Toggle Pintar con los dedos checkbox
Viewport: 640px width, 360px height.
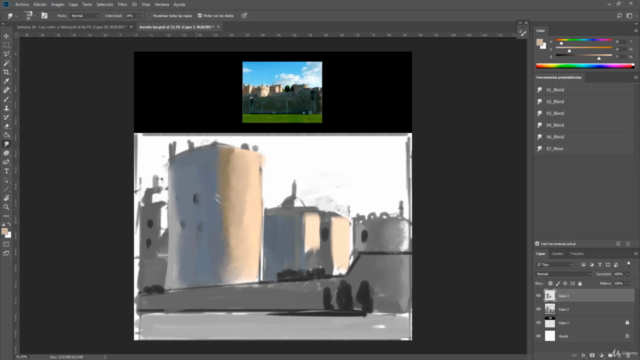click(200, 16)
